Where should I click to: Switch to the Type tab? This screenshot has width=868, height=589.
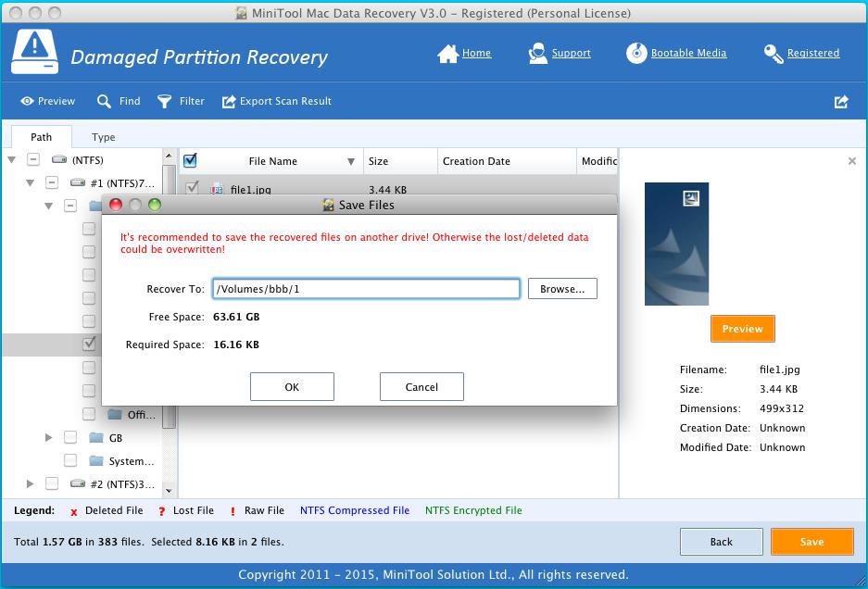tap(104, 137)
